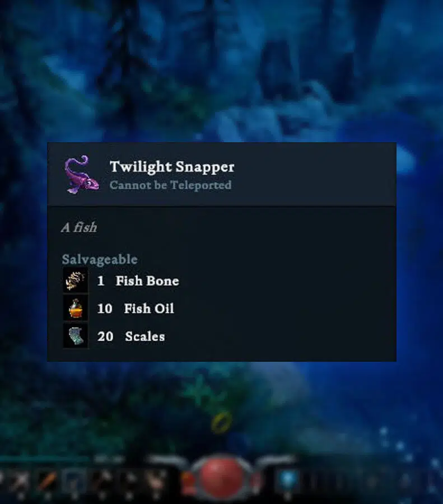The height and width of the screenshot is (504, 443).
Task: Select the crossed swords hotbar slot
Action: (20, 480)
